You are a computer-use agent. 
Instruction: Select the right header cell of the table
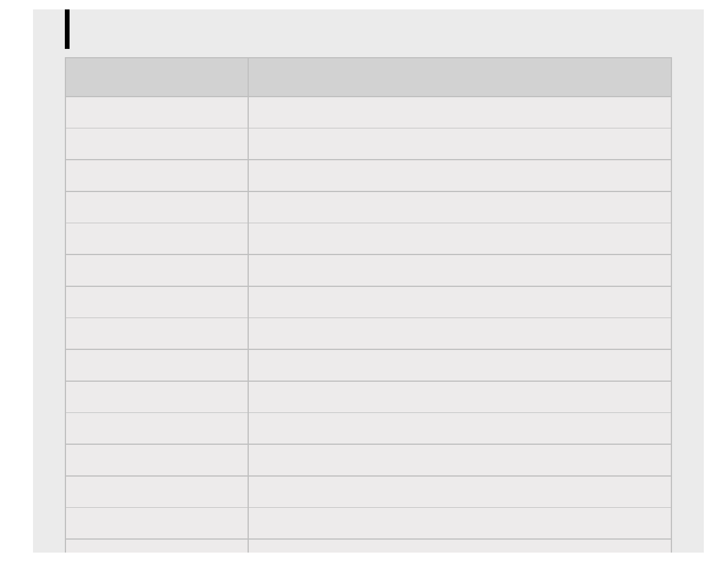point(460,77)
